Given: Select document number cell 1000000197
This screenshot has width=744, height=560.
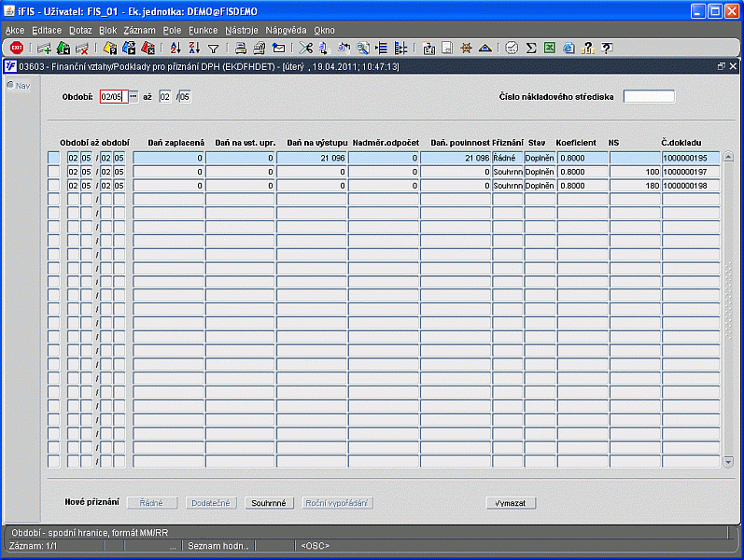Looking at the screenshot, I should point(691,172).
